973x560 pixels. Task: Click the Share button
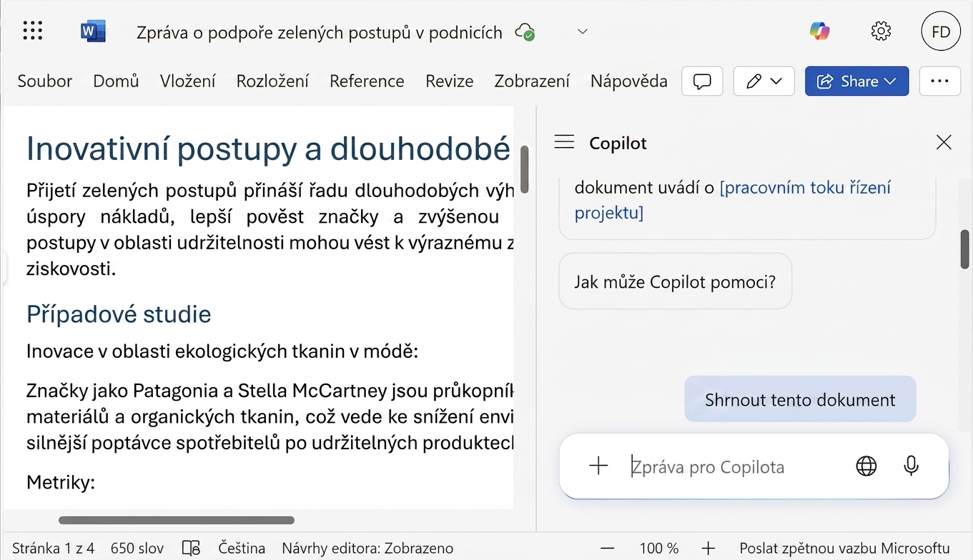pyautogui.click(x=856, y=81)
